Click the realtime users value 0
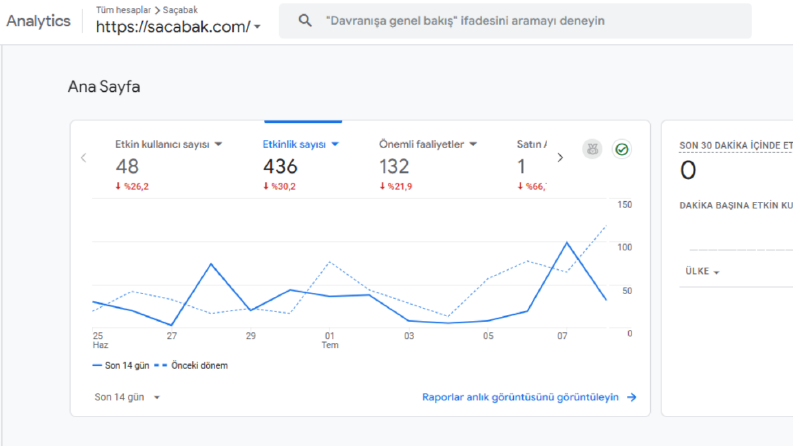This screenshot has width=793, height=446. pos(688,170)
